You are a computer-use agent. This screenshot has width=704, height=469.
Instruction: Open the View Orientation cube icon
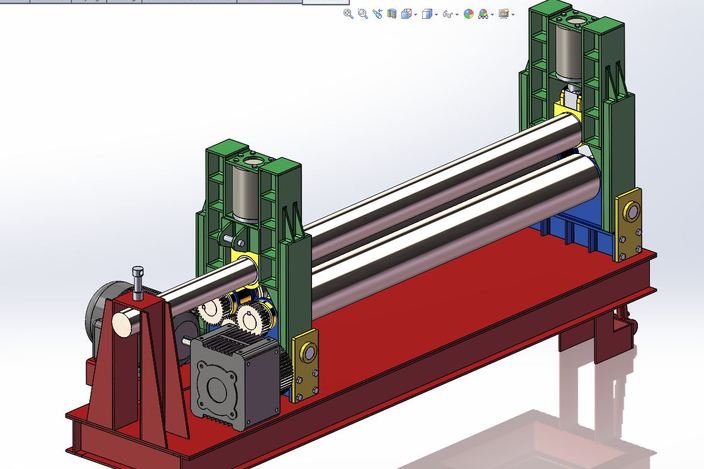[x=406, y=14]
